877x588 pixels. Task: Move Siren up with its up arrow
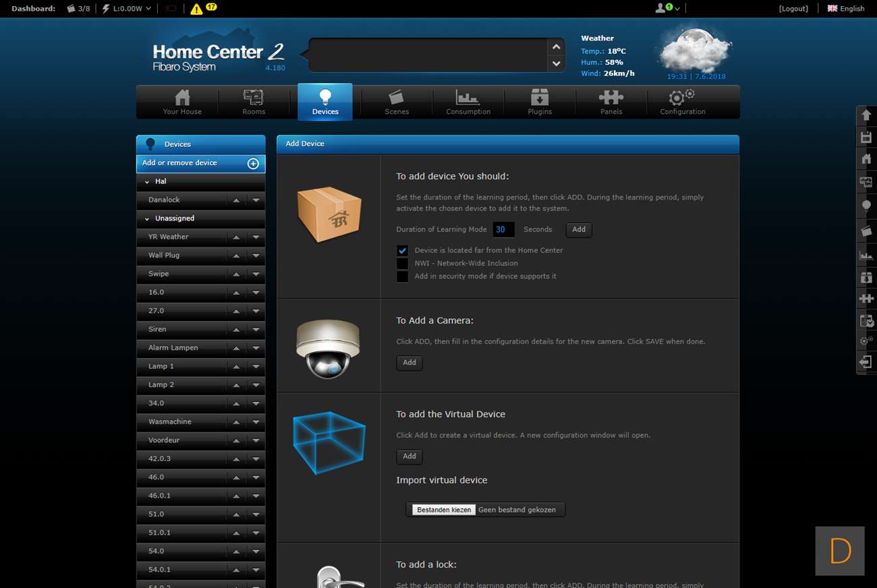pyautogui.click(x=236, y=330)
